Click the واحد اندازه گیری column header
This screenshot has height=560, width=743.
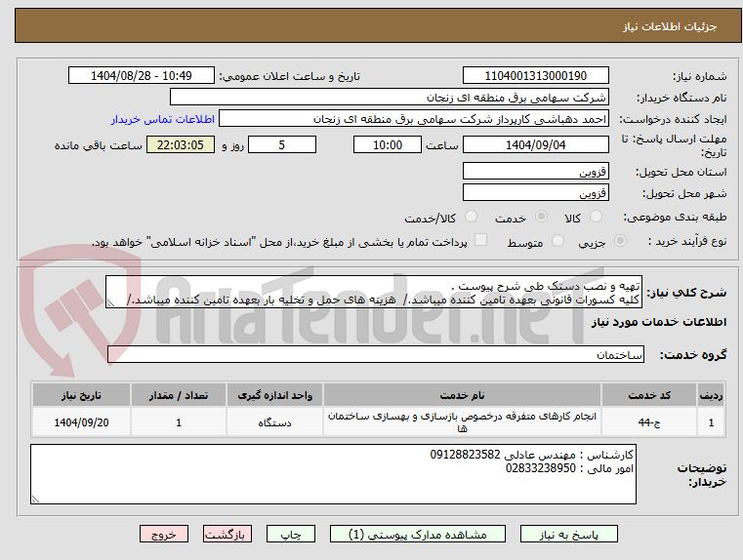274,395
